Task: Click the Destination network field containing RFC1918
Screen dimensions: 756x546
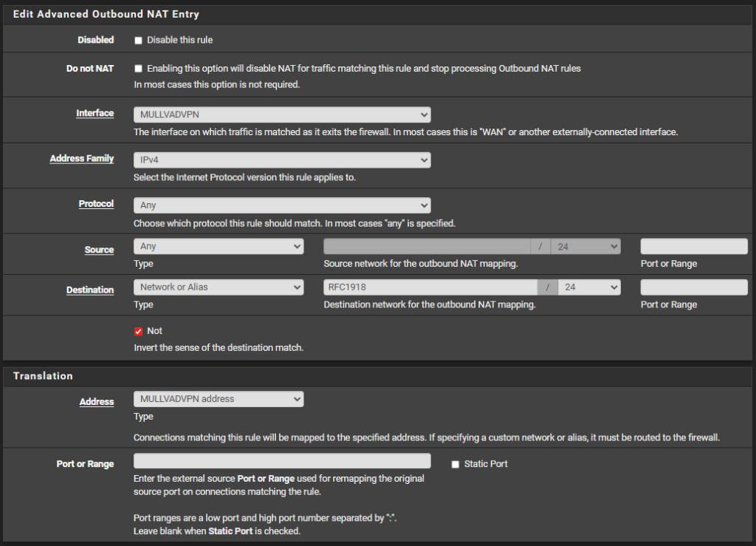Action: click(430, 287)
